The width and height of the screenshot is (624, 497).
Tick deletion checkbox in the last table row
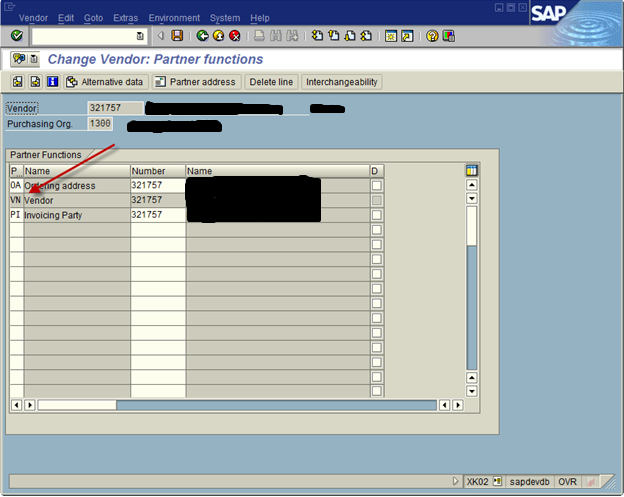376,391
